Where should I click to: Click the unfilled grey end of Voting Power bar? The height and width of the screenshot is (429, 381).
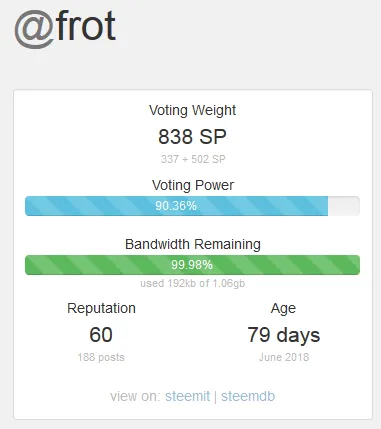coord(344,206)
